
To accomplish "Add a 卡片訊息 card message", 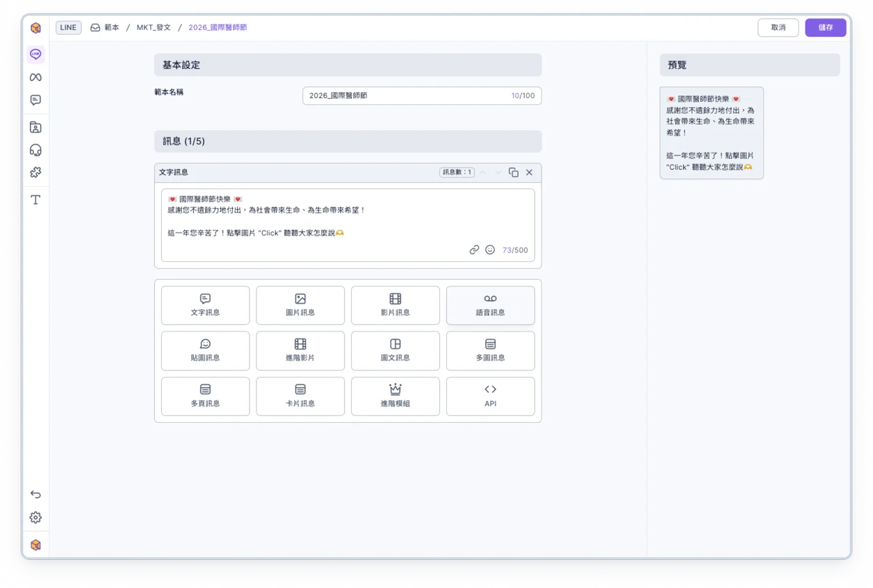I will coord(300,396).
